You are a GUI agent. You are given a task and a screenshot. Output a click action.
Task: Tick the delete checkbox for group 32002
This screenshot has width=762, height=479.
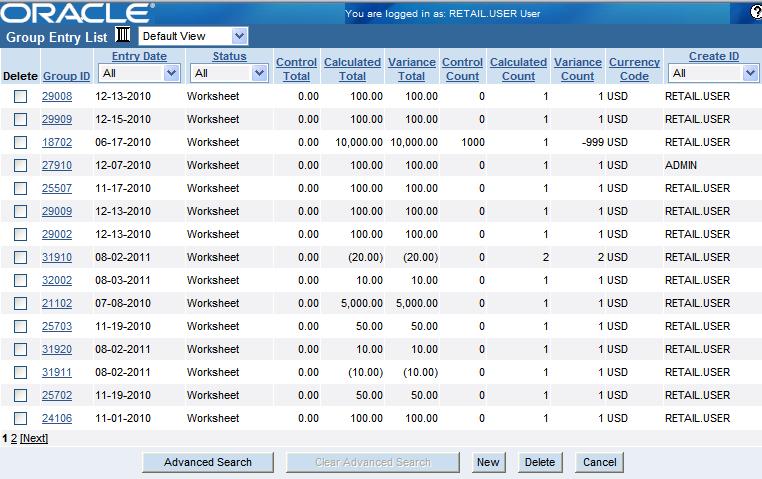click(20, 280)
